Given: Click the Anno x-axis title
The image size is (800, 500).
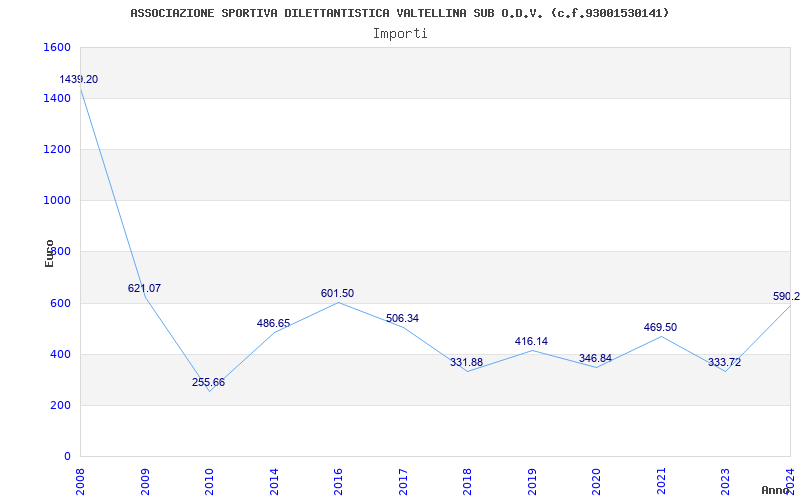Looking at the screenshot, I should (x=775, y=490).
